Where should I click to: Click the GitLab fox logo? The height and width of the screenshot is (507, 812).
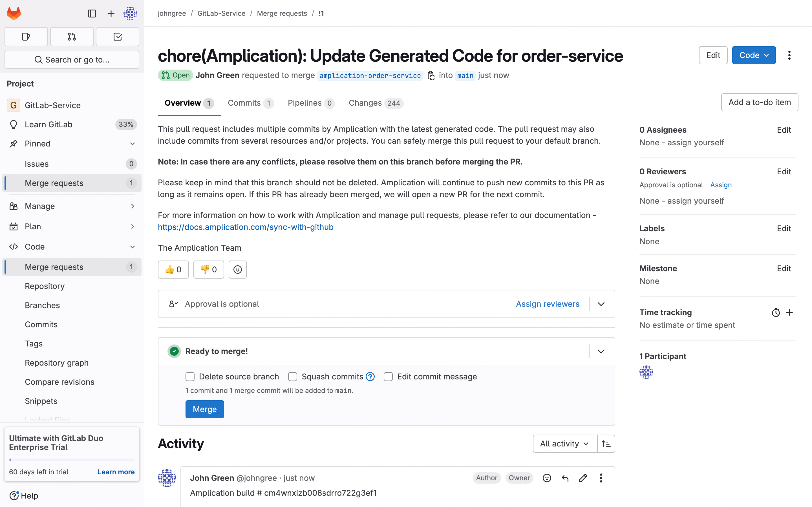(x=14, y=14)
